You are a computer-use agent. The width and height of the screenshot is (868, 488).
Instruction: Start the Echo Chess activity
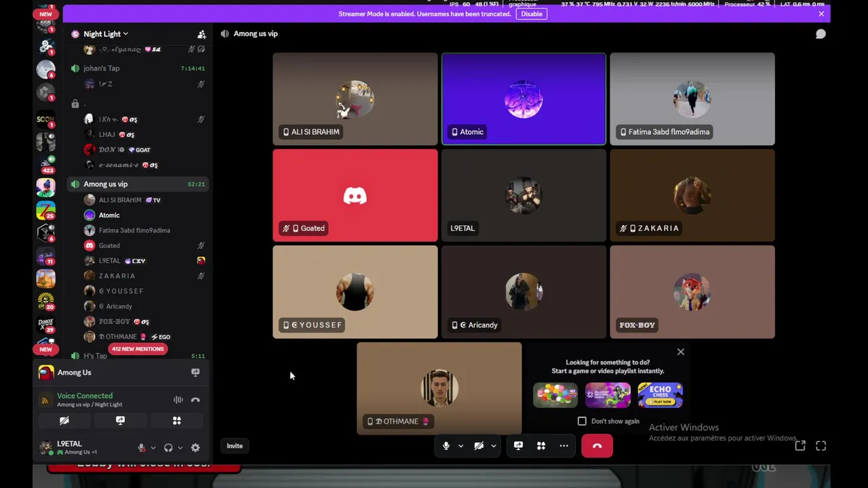pyautogui.click(x=660, y=395)
